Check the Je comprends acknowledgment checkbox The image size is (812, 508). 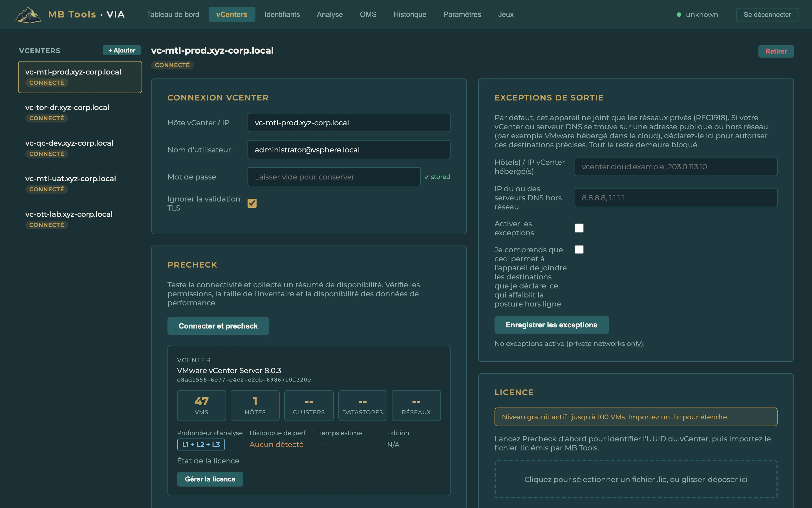pyautogui.click(x=579, y=249)
